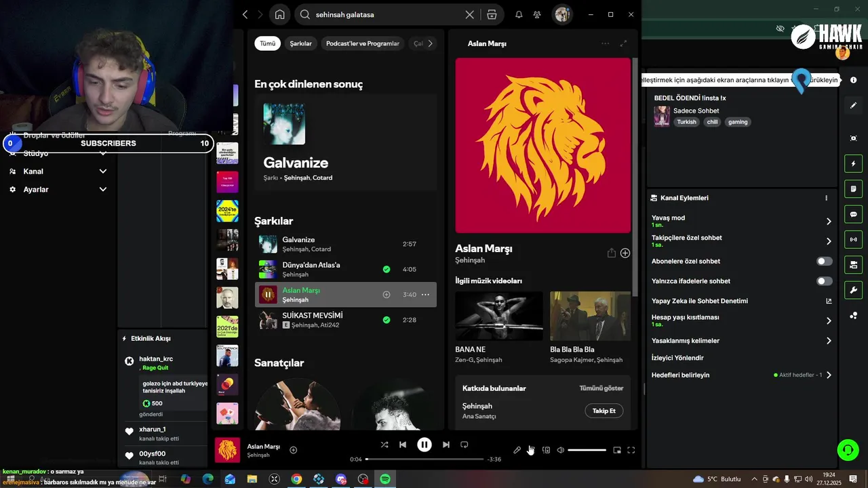
Task: Toggle Yalnızca ifadelerle sohbet switch
Action: coord(824,281)
